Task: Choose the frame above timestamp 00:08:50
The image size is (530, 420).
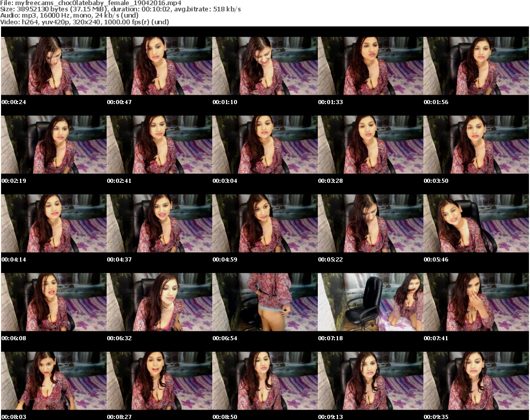Action: click(x=265, y=381)
